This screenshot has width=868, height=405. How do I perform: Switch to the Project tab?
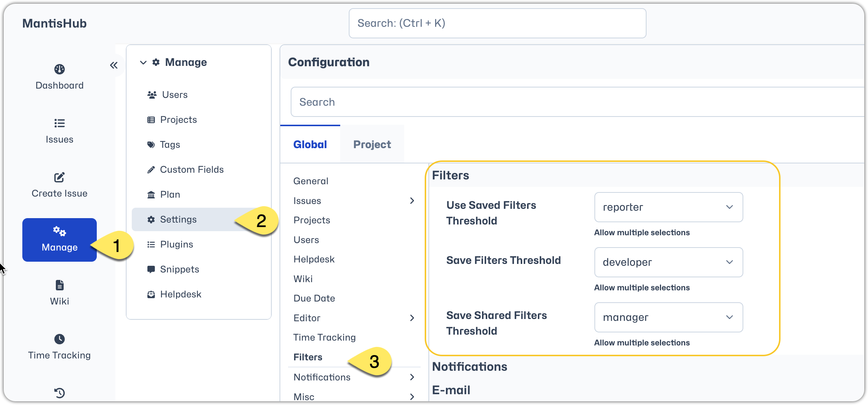pyautogui.click(x=372, y=144)
